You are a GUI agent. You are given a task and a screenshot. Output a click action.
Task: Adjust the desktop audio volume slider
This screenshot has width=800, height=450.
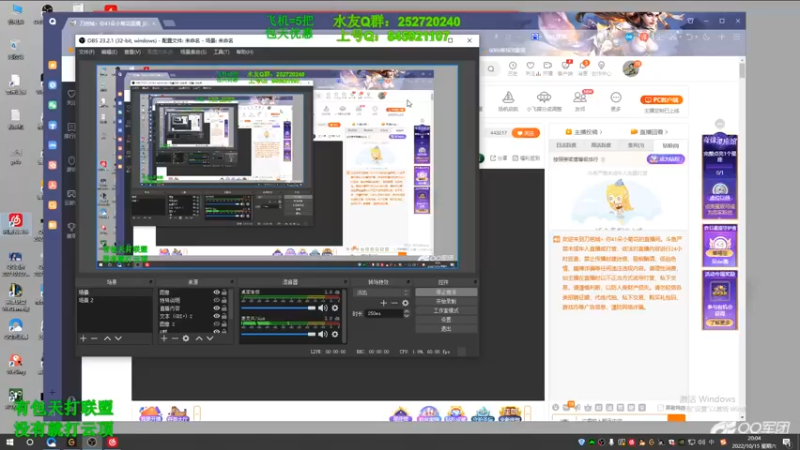[279, 308]
